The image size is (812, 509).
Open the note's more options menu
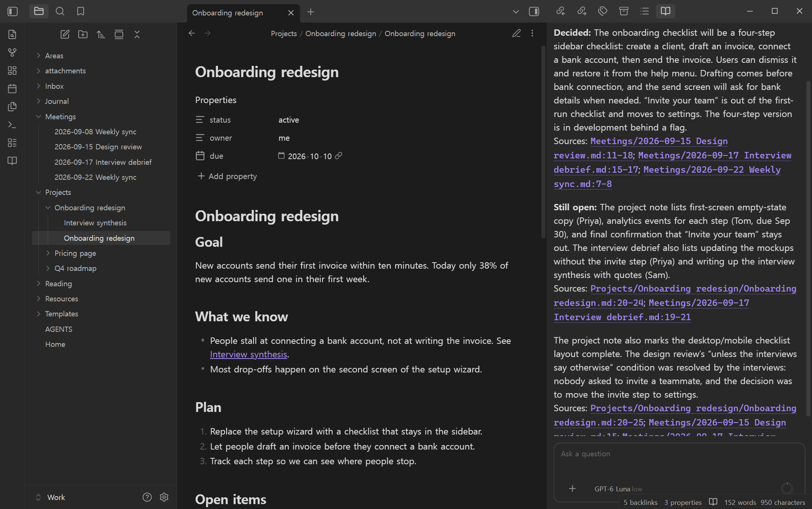click(532, 33)
